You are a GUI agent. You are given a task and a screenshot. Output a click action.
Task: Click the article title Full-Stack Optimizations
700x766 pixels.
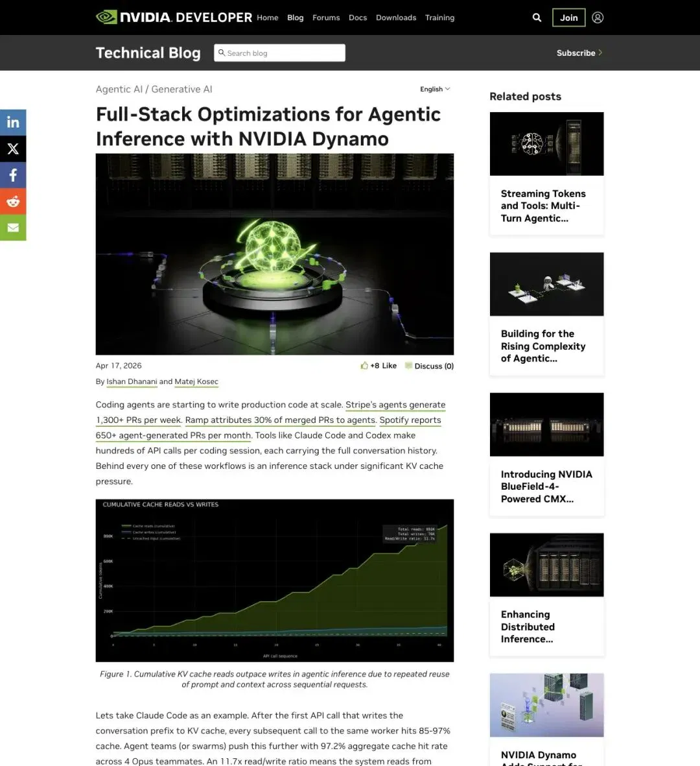click(268, 126)
